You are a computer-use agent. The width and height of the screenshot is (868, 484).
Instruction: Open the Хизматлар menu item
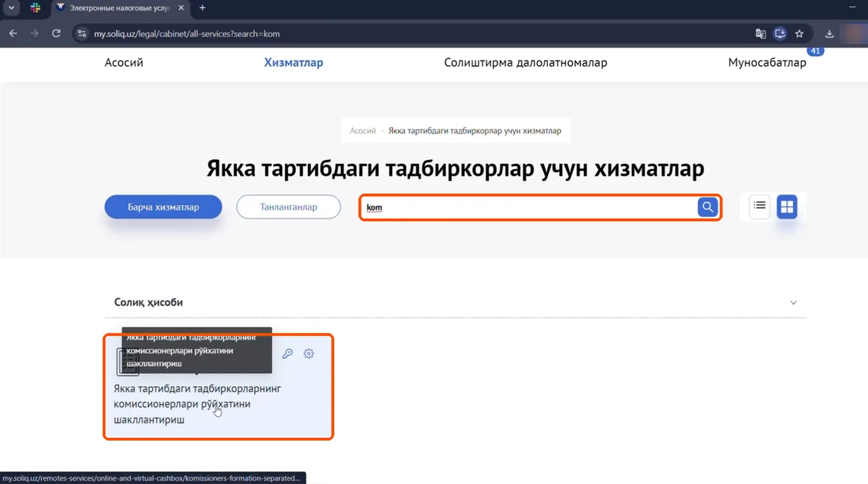coord(294,62)
